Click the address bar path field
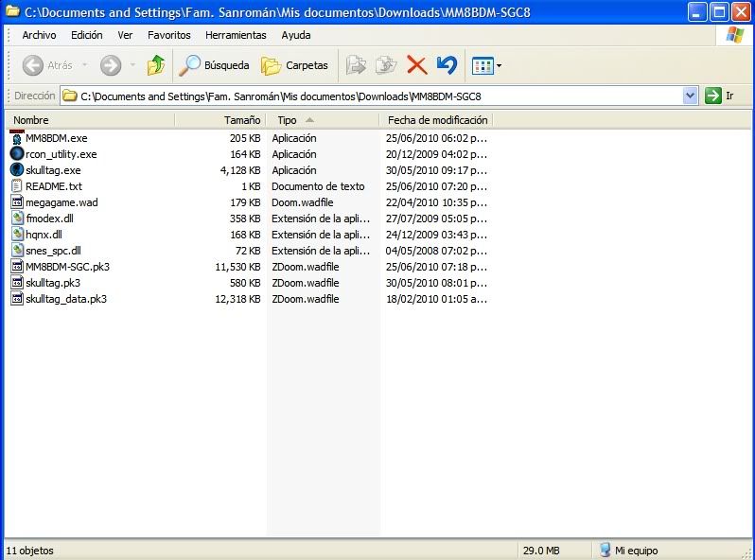 pos(378,96)
